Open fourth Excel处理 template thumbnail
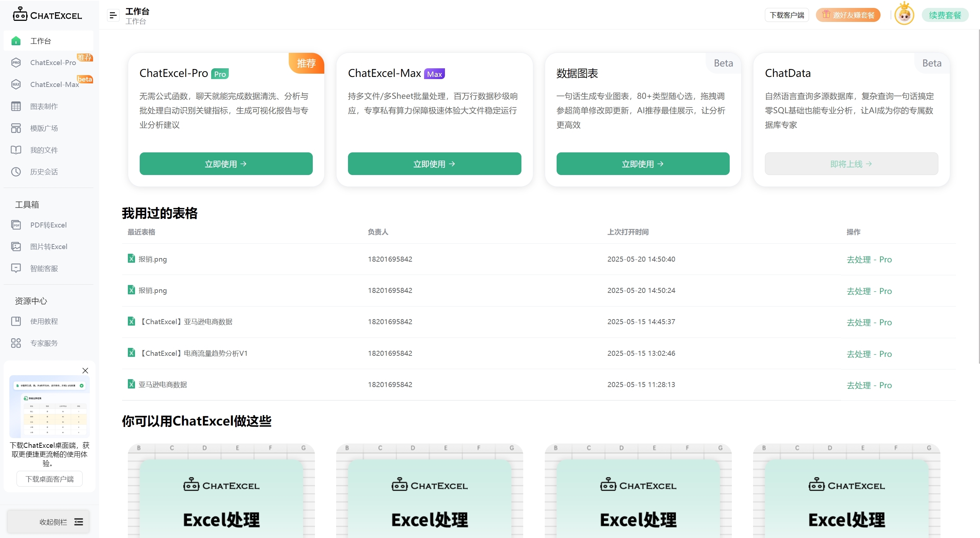The image size is (980, 538). [x=846, y=491]
